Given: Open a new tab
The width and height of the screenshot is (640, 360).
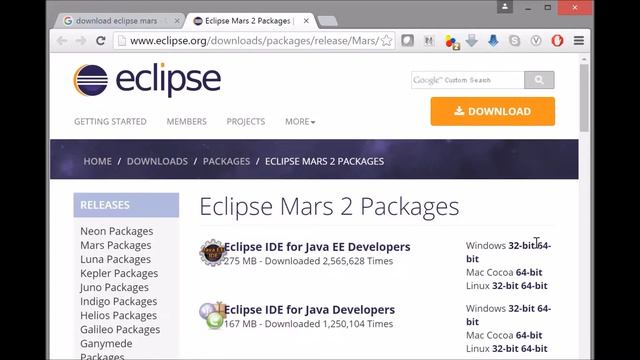Looking at the screenshot, I should click(x=327, y=21).
